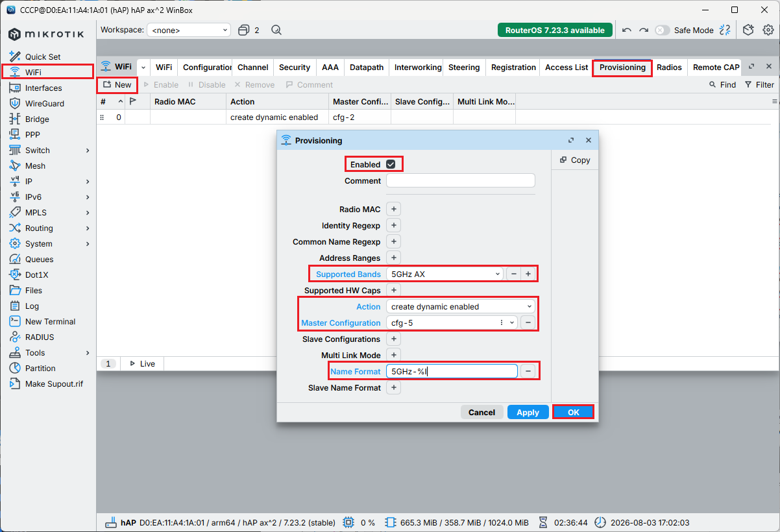Open the Workspace dropdown

tap(189, 30)
